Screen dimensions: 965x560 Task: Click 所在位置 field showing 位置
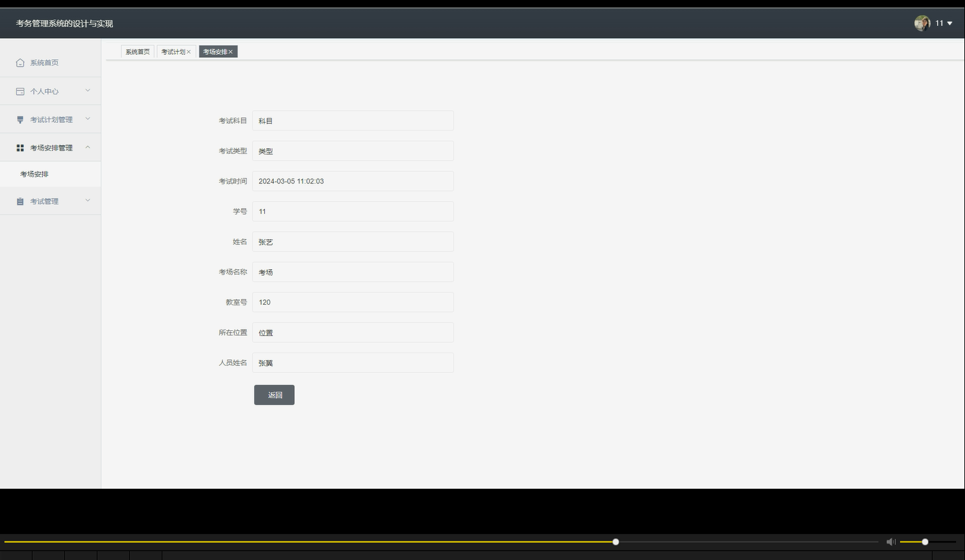[x=353, y=332]
